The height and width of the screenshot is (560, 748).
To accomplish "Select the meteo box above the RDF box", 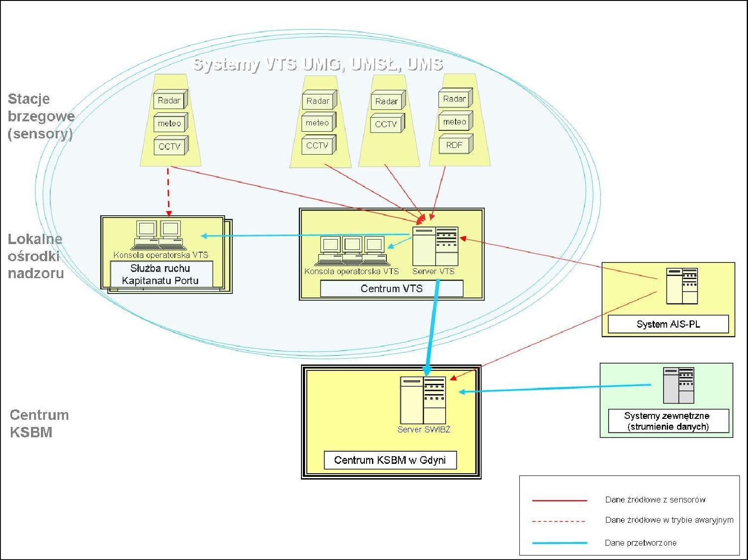I will (456, 121).
